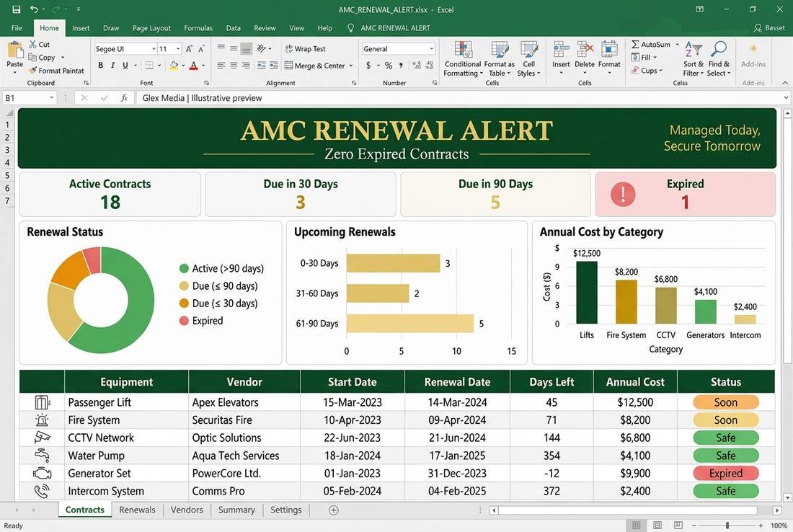Click the Decrease Font Size icon
This screenshot has height=532, width=793.
201,49
